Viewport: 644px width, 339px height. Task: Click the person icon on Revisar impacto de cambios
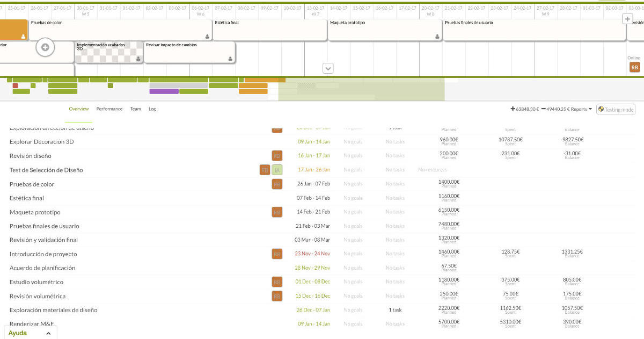tap(230, 59)
